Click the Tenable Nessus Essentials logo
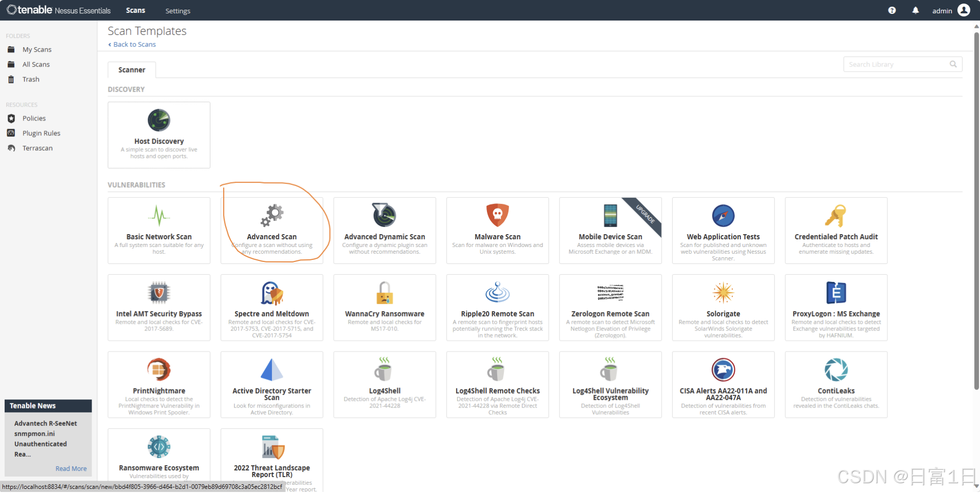The width and height of the screenshot is (980, 493). coord(58,10)
